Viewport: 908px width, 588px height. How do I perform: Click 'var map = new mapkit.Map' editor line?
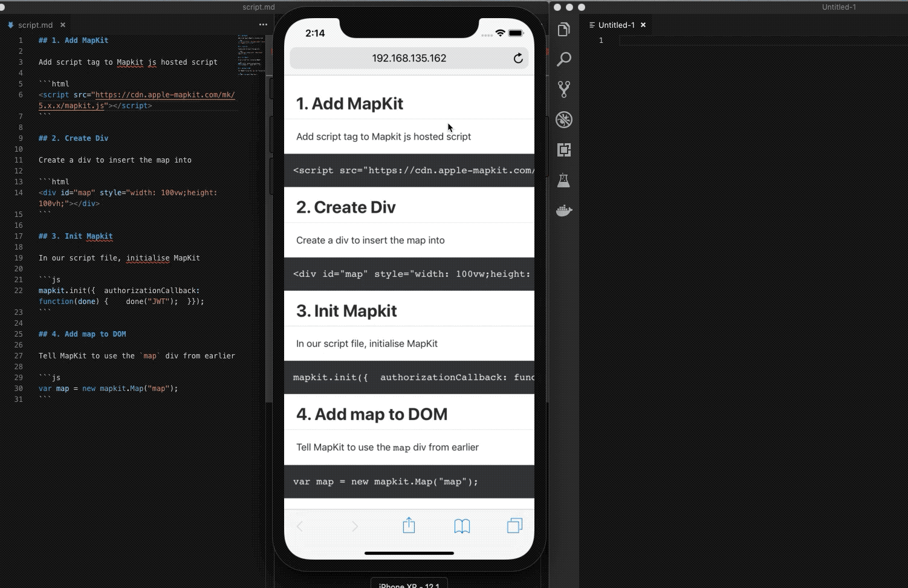click(x=108, y=389)
